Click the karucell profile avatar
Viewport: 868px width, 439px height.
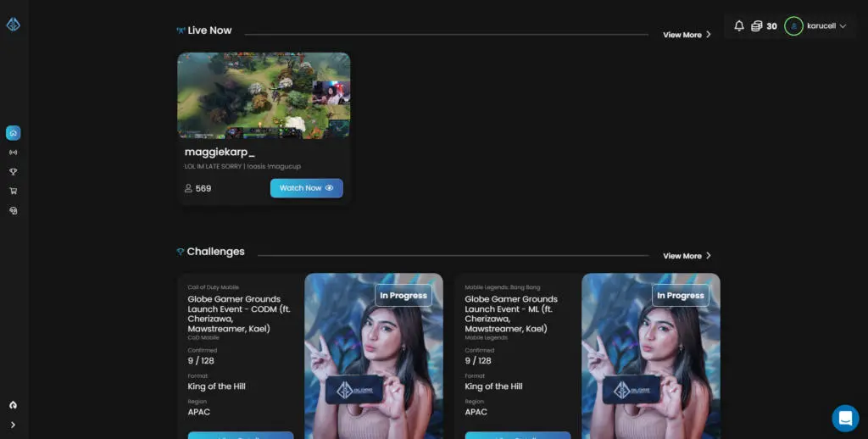(x=793, y=26)
